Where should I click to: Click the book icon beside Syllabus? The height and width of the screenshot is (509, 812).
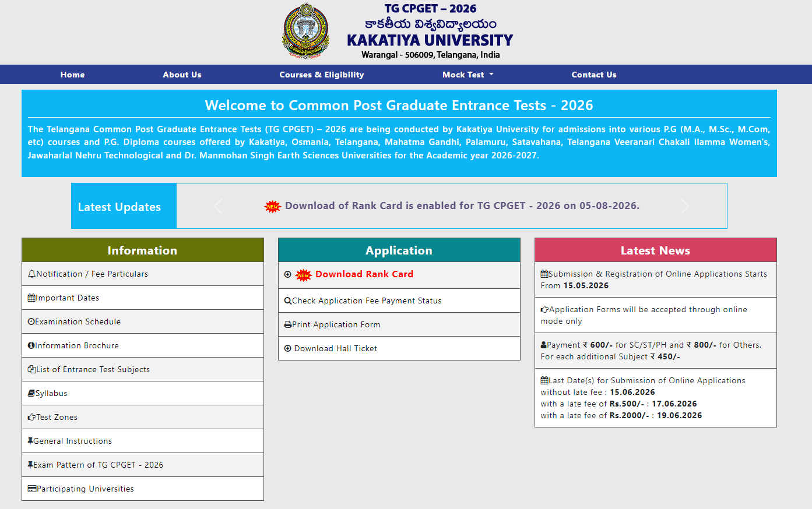(31, 393)
